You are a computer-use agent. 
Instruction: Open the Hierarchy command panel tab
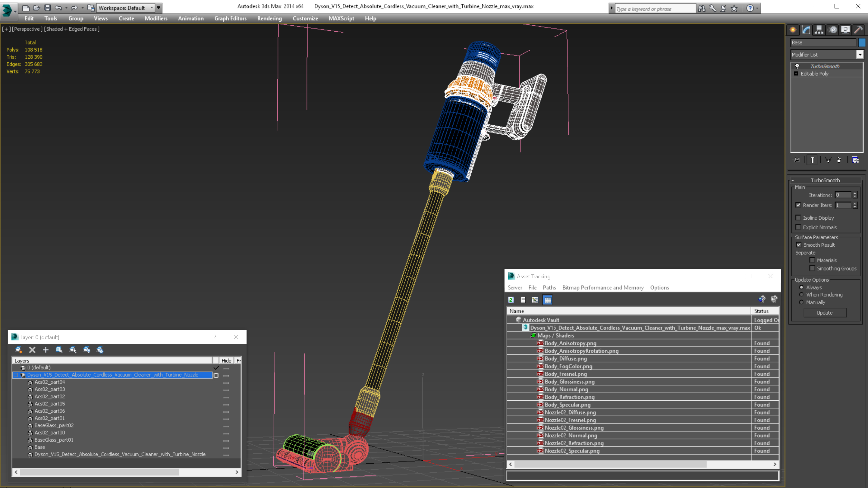[x=819, y=30]
